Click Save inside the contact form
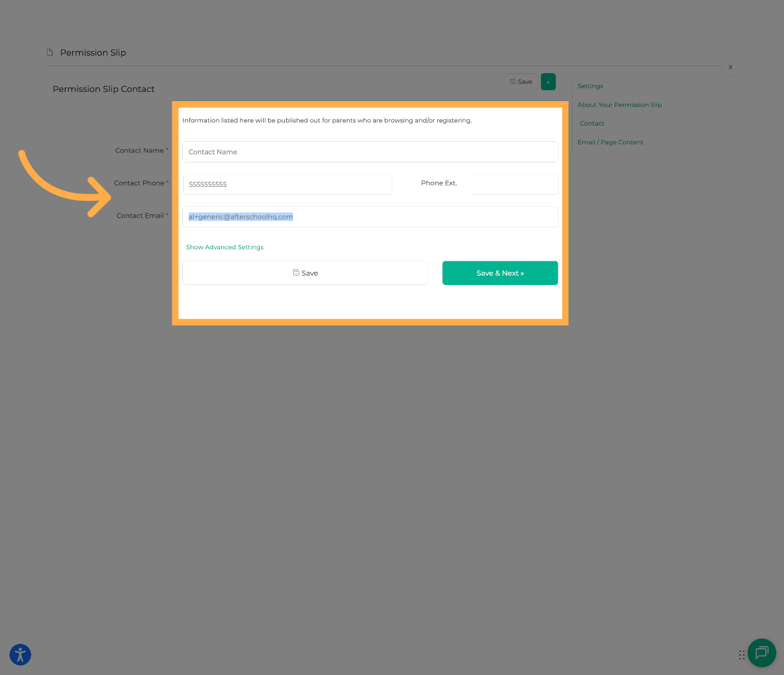Screen dimensions: 784x675 (x=305, y=272)
